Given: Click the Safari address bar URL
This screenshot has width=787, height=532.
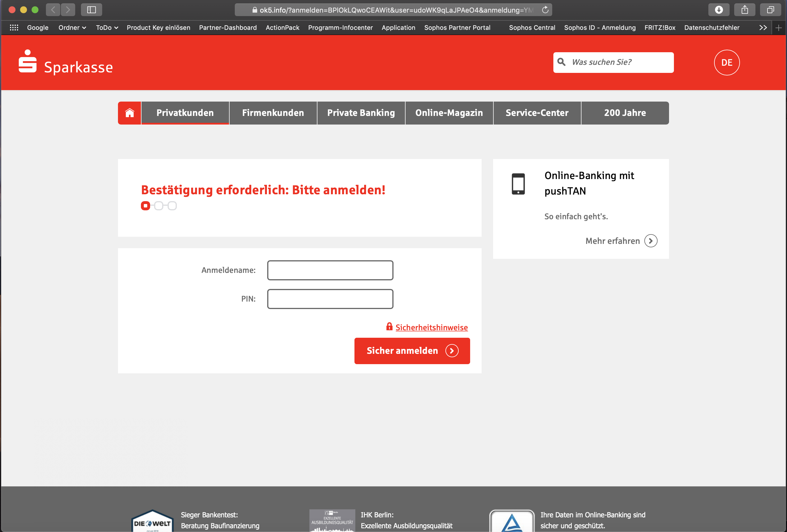Looking at the screenshot, I should (x=393, y=10).
